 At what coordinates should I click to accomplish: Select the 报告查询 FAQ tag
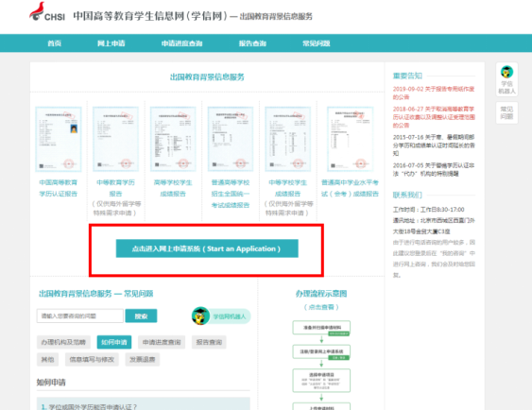tap(209, 342)
